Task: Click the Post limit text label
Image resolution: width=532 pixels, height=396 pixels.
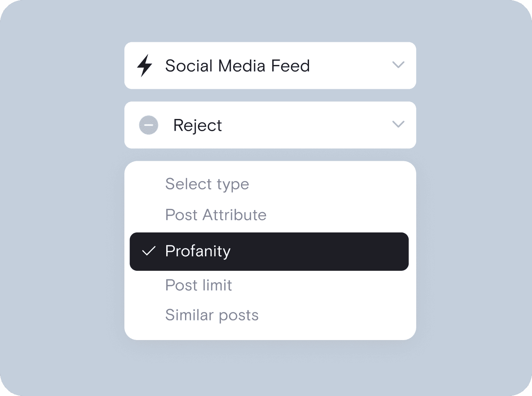Action: (x=199, y=285)
